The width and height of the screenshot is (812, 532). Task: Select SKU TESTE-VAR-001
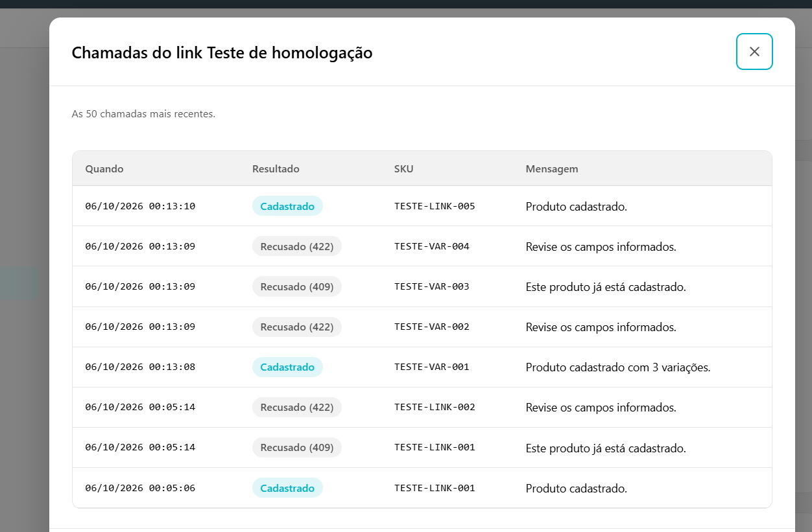(432, 367)
